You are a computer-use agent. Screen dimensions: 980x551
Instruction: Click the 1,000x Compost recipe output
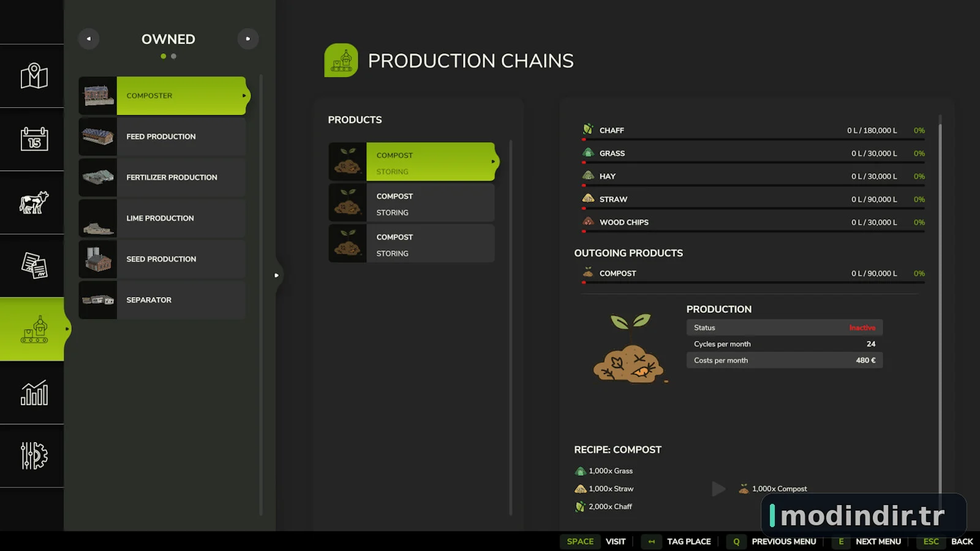coord(773,489)
